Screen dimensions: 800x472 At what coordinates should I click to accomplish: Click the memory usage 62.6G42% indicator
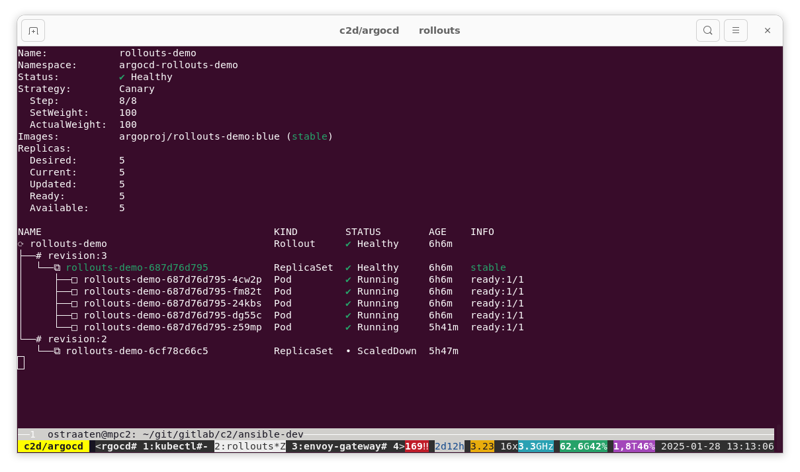(x=582, y=447)
